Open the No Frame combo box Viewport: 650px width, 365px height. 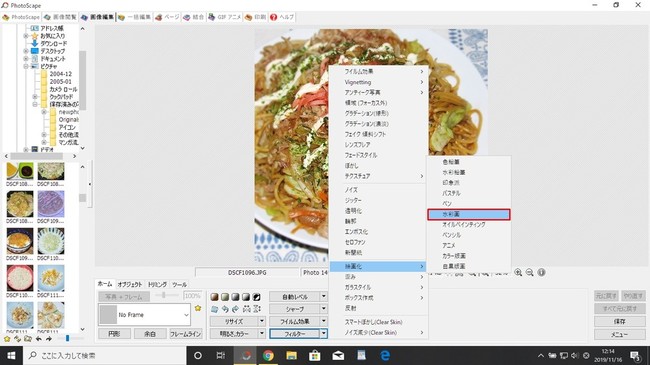point(144,315)
